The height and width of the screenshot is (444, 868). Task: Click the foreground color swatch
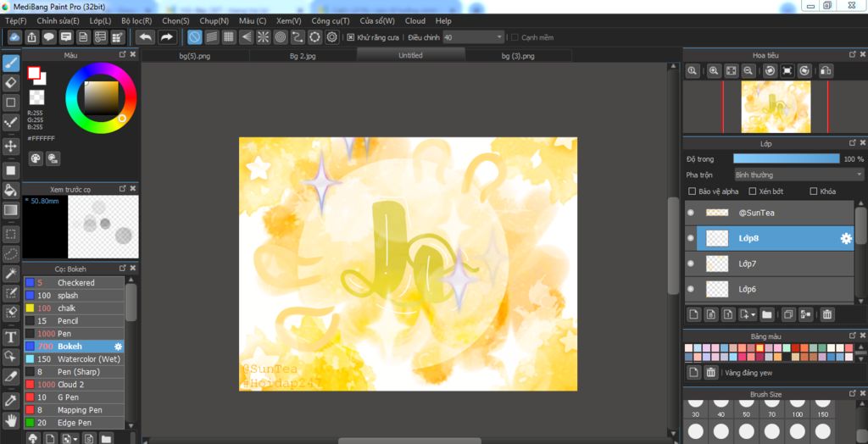click(34, 73)
